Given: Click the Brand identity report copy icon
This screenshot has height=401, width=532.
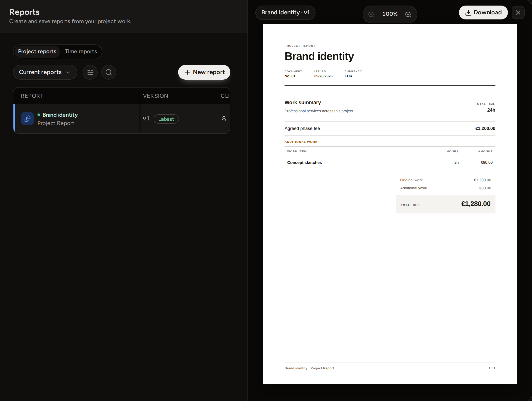Looking at the screenshot, I should [27, 119].
